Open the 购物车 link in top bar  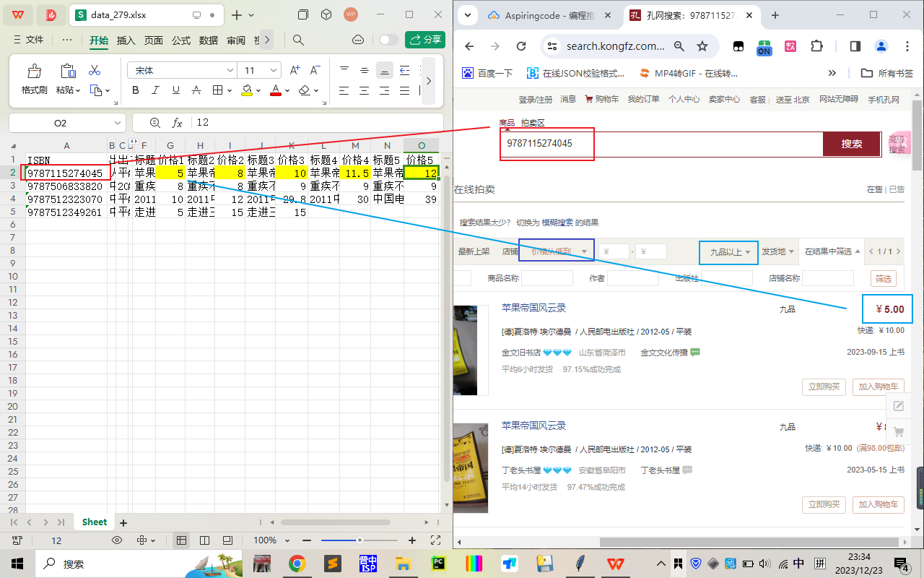click(x=602, y=100)
